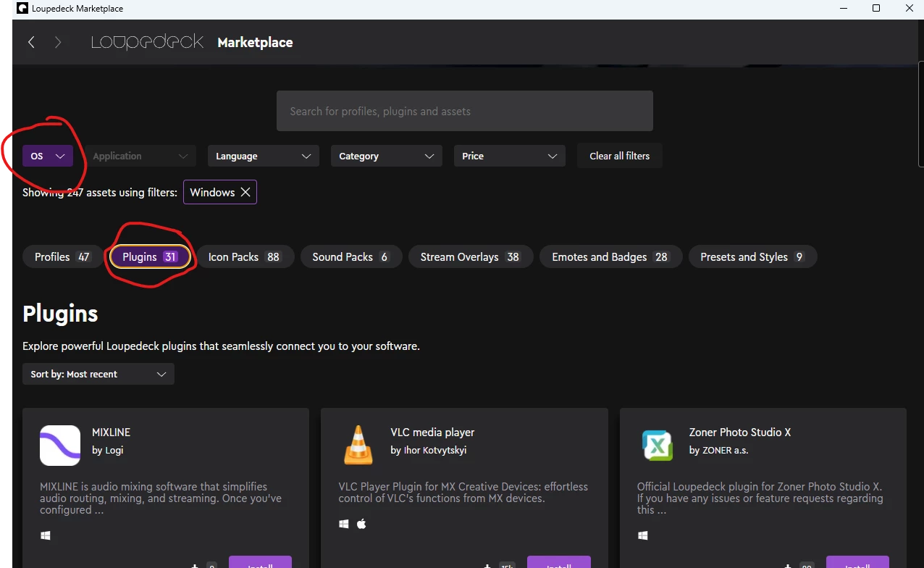Open the MIXLINE plugin title
This screenshot has width=924, height=568.
(x=111, y=432)
